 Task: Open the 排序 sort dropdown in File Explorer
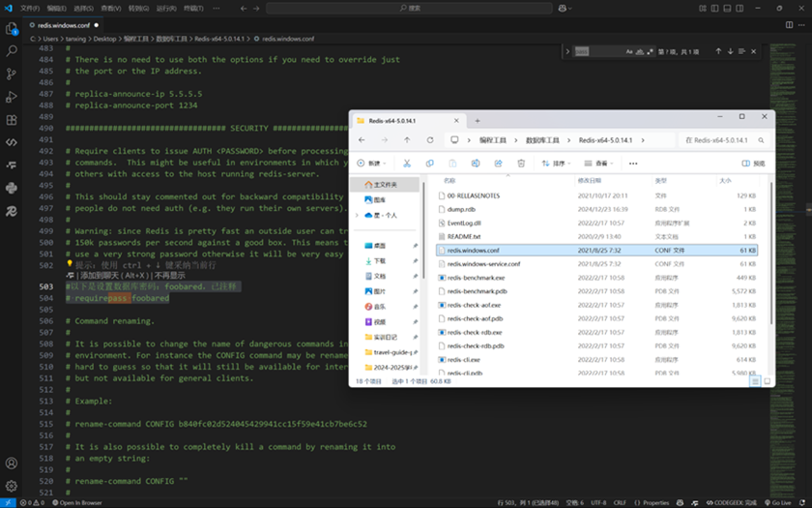click(556, 164)
